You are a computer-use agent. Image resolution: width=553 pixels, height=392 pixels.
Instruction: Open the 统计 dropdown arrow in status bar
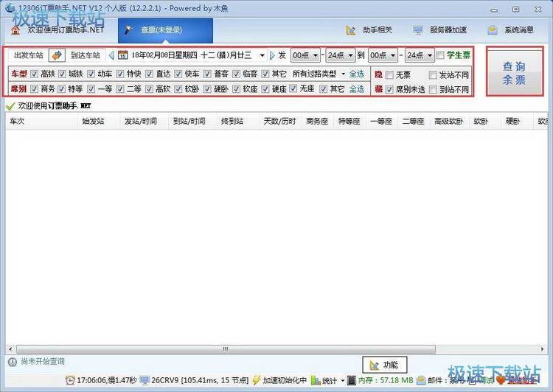point(342,381)
